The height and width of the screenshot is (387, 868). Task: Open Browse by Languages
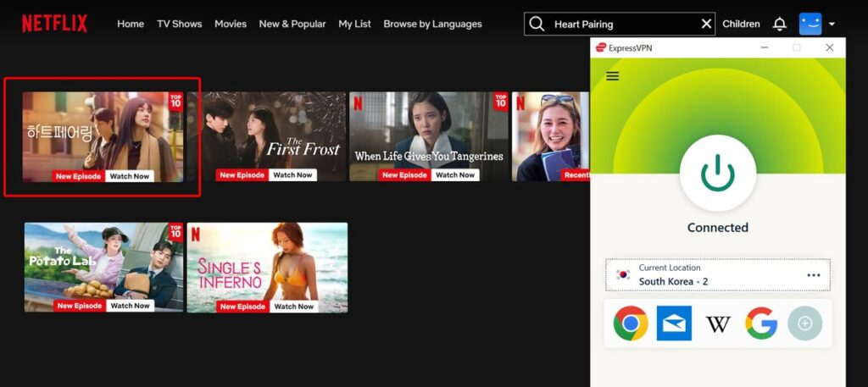tap(432, 24)
